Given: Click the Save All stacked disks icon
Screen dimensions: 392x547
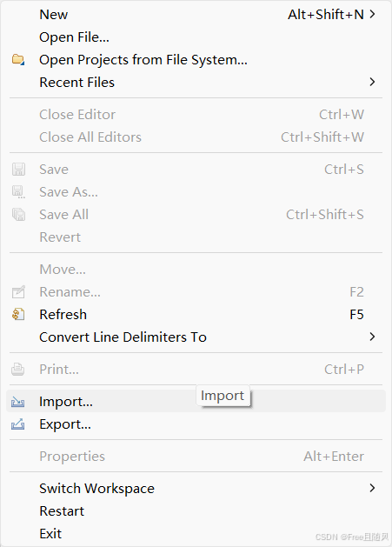Looking at the screenshot, I should 18,214.
